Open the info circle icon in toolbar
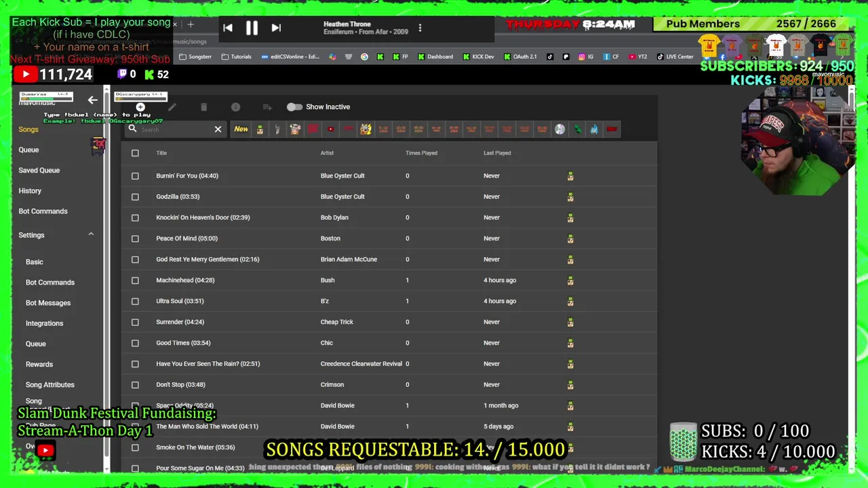This screenshot has height=488, width=868. click(x=235, y=107)
